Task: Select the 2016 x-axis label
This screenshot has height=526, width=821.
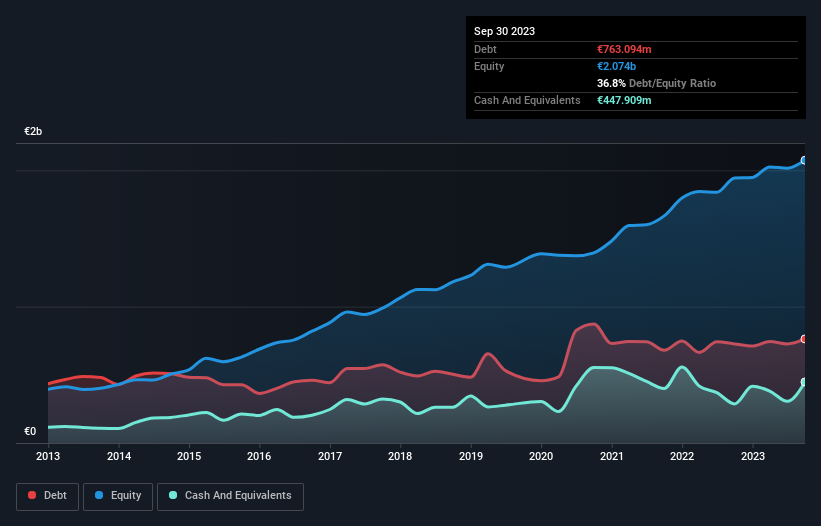Action: tap(259, 456)
